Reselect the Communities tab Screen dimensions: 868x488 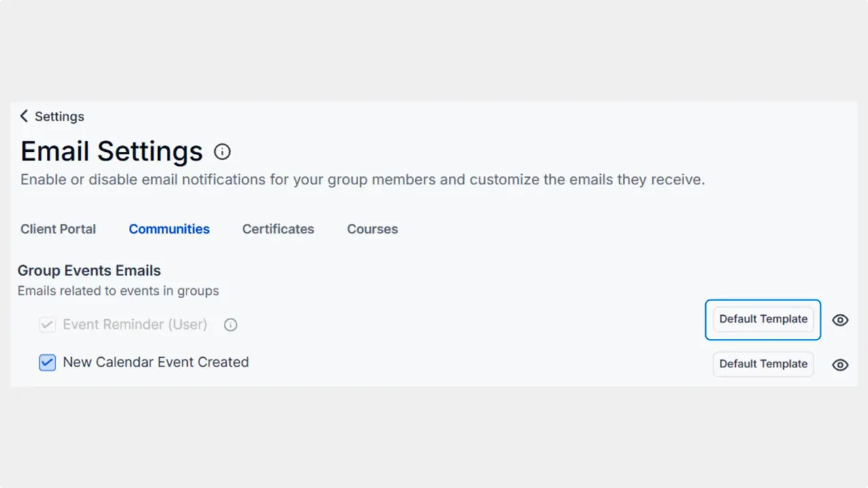point(169,229)
